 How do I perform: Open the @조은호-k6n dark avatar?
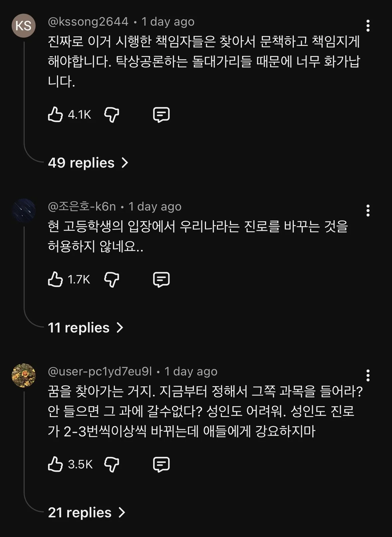[x=24, y=211]
